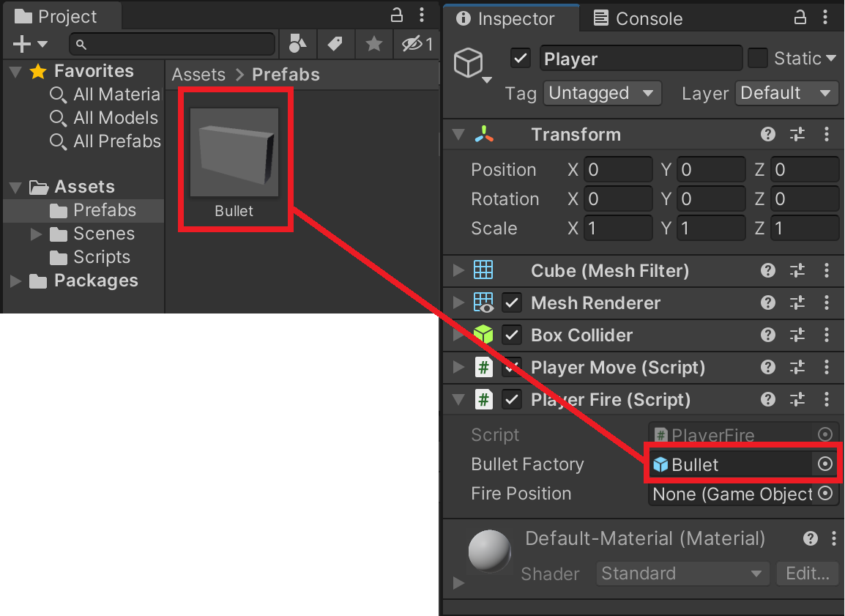Open Default-Material help icon
Image resolution: width=845 pixels, height=616 pixels.
click(811, 538)
